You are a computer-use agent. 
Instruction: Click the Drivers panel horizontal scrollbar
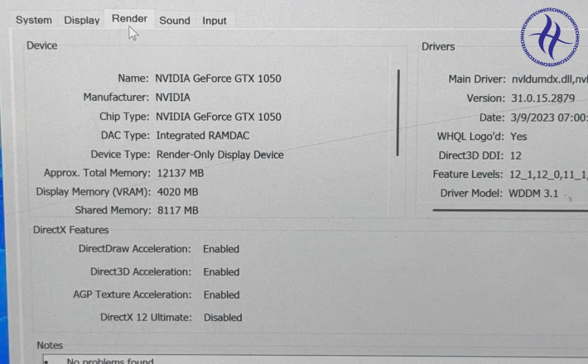510,210
